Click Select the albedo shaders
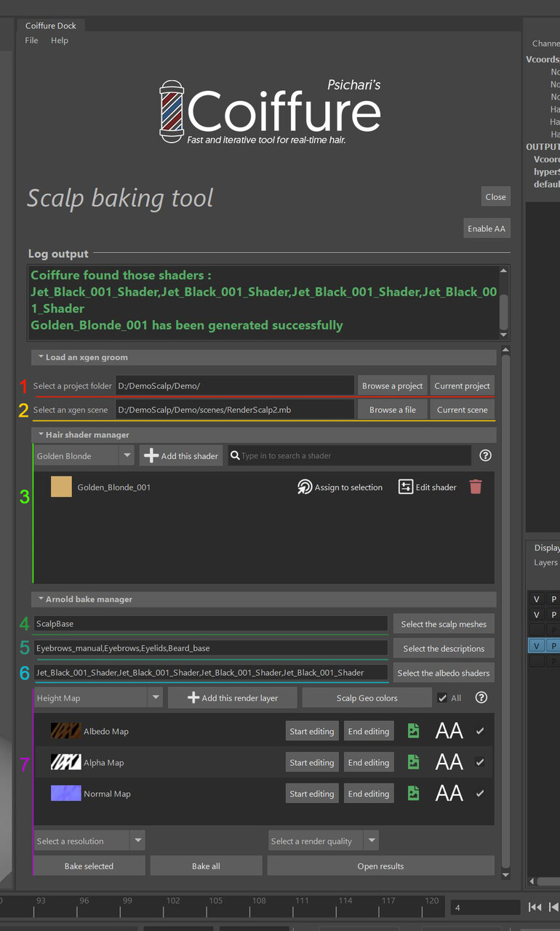 click(444, 673)
